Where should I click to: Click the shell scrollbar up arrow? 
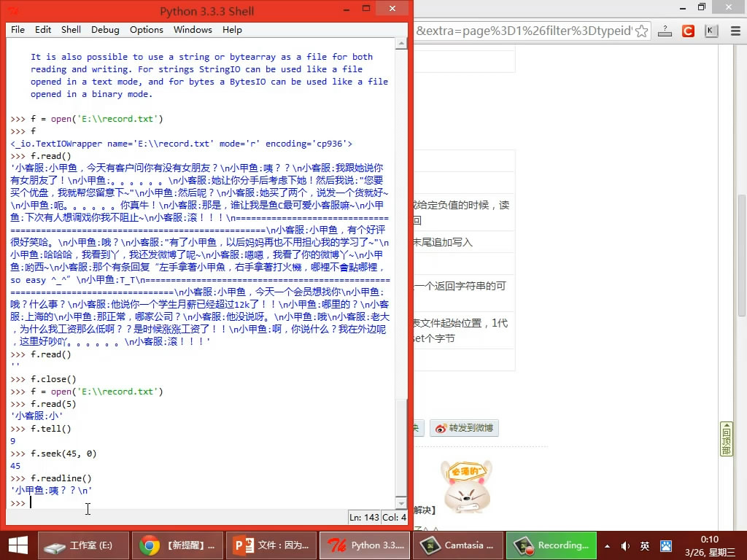(401, 44)
